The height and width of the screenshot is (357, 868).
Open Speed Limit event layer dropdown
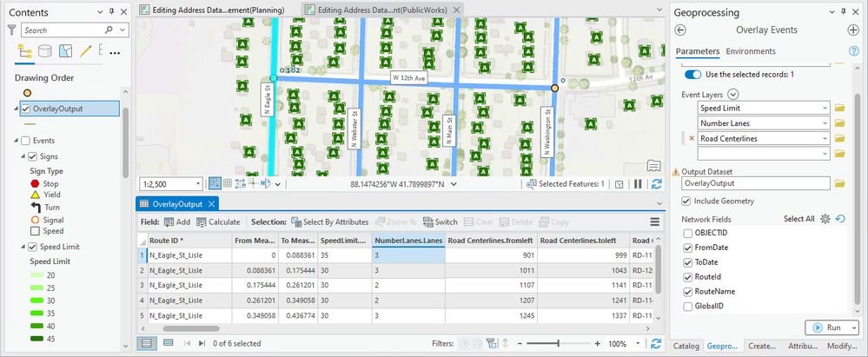coord(825,108)
